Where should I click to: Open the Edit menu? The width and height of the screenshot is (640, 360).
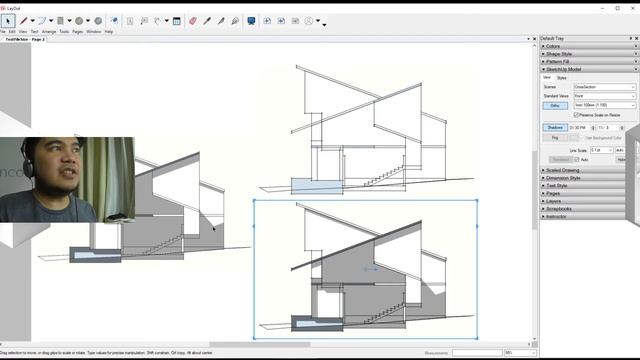[12, 31]
